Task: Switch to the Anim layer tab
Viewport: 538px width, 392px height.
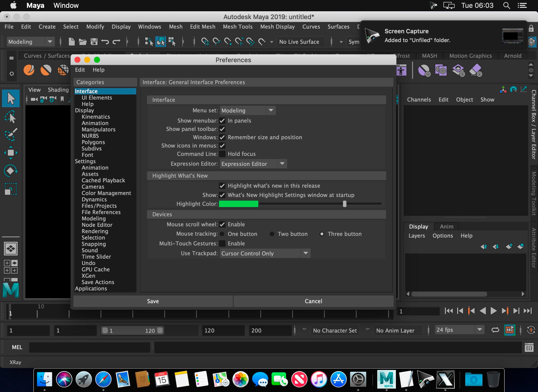Action: click(446, 227)
